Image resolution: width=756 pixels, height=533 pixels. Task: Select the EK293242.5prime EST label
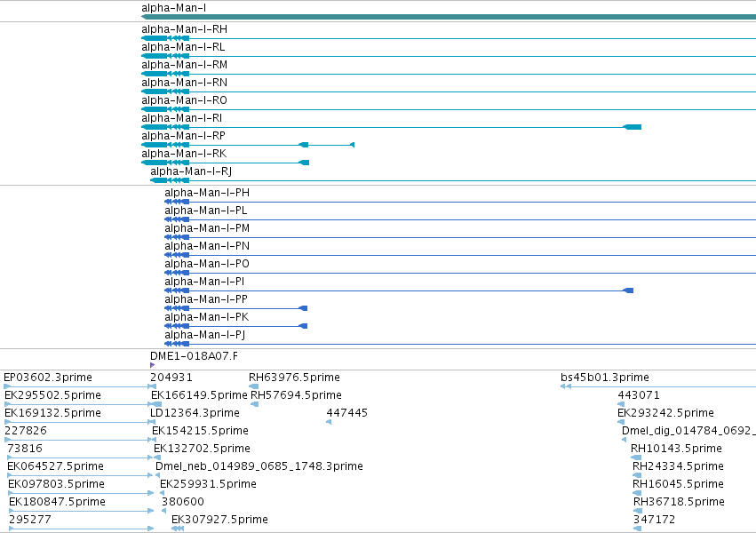(x=666, y=413)
